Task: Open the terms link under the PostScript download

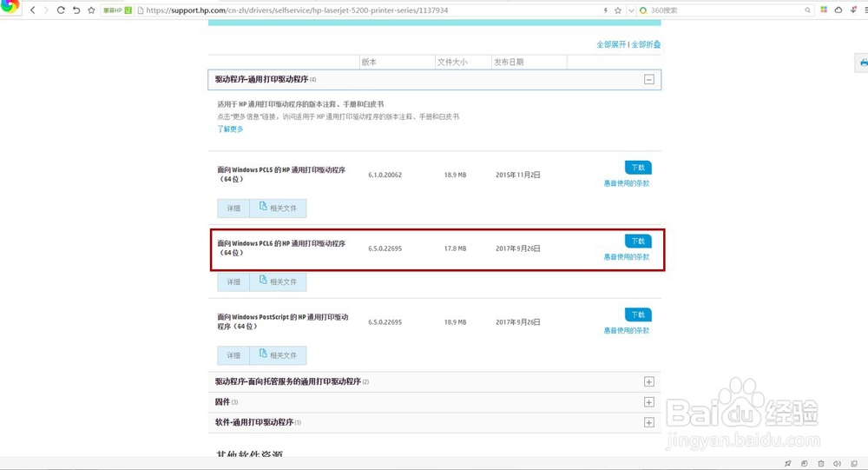Action: (626, 331)
